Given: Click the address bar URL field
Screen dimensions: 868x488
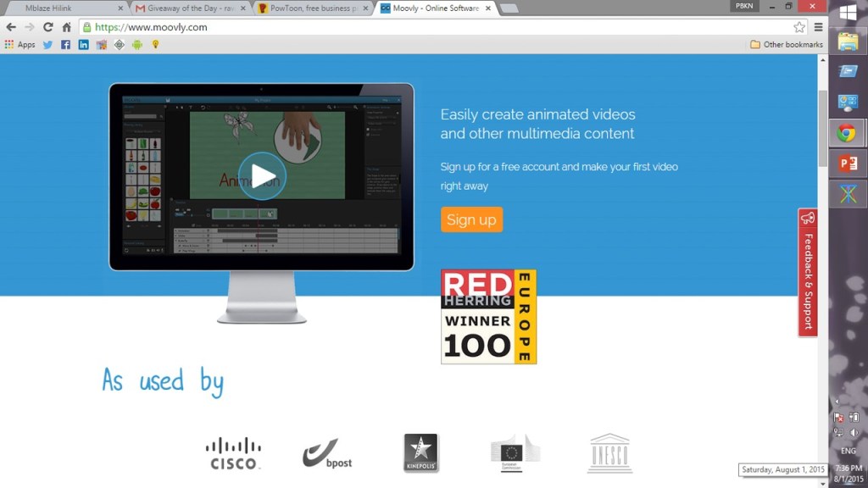Looking at the screenshot, I should point(424,27).
